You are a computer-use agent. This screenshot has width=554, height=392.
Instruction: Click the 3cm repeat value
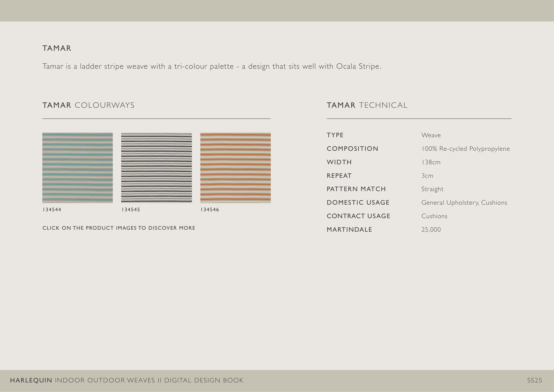[x=427, y=176]
